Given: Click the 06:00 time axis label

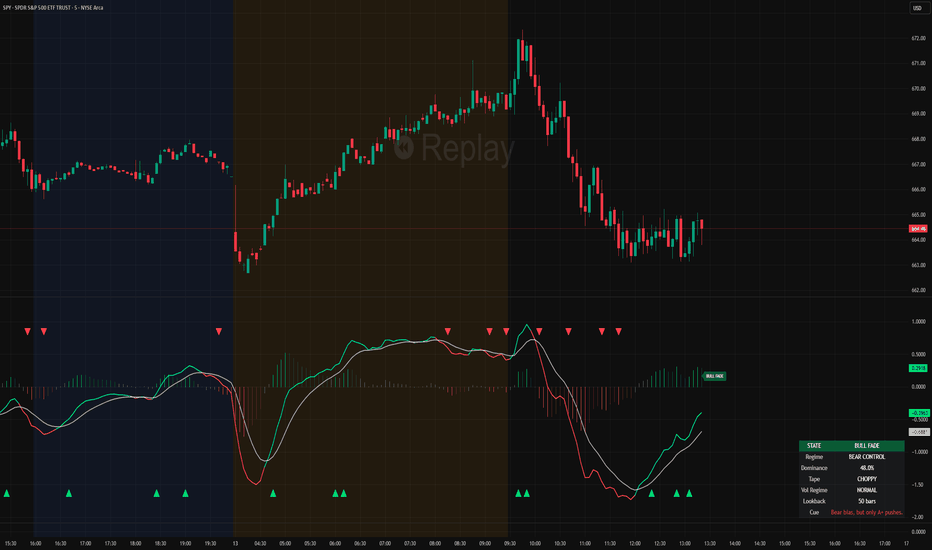Looking at the screenshot, I should coord(335,543).
